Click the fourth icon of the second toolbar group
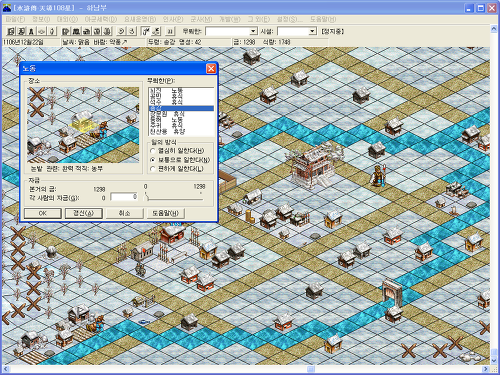Image resolution: width=500 pixels, height=375 pixels. coord(97,31)
